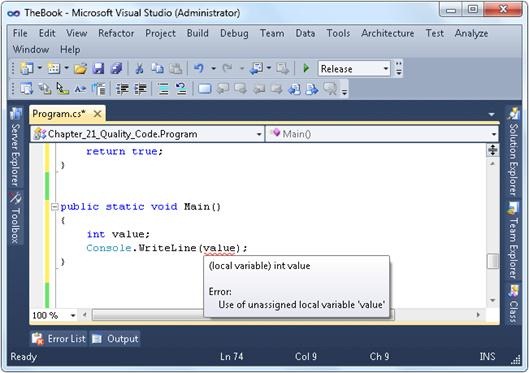Click the 'Ln 74' status bar entry
This screenshot has width=529, height=373.
coord(231,356)
